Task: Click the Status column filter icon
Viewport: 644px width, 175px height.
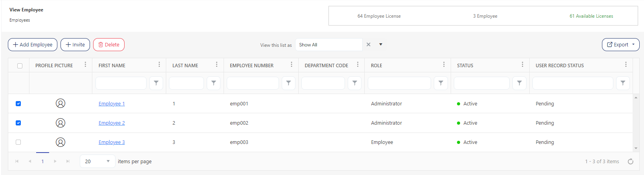Action: pyautogui.click(x=519, y=83)
